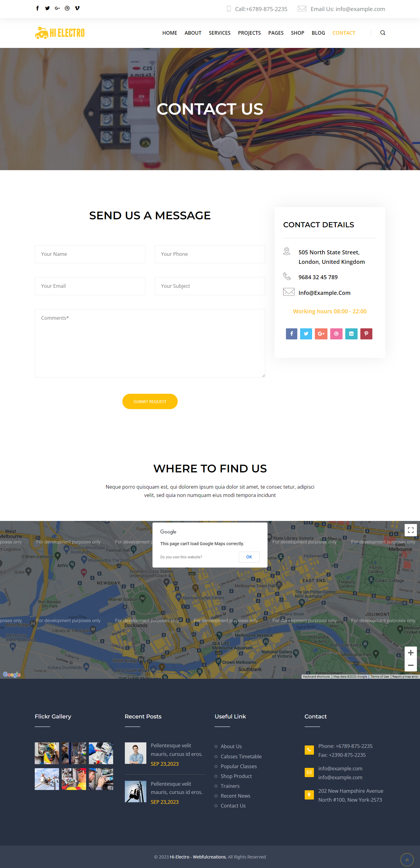Zoom in on the map with plus
Viewport: 420px width, 868px height.
point(410,653)
